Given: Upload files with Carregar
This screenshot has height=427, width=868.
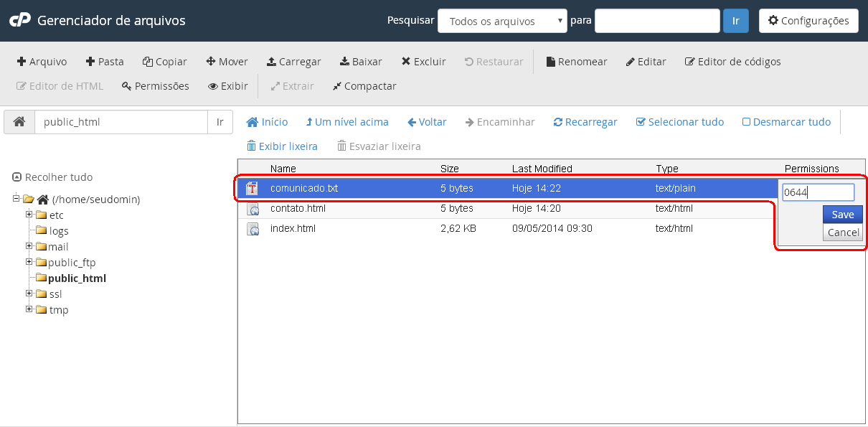Looking at the screenshot, I should point(293,62).
